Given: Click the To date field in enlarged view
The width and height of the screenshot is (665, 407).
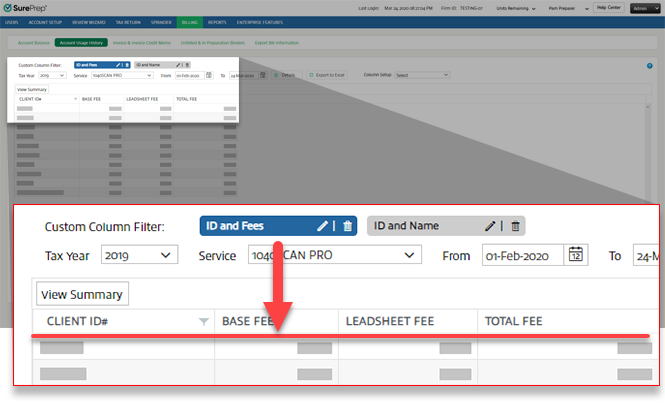Looking at the screenshot, I should pos(646,256).
